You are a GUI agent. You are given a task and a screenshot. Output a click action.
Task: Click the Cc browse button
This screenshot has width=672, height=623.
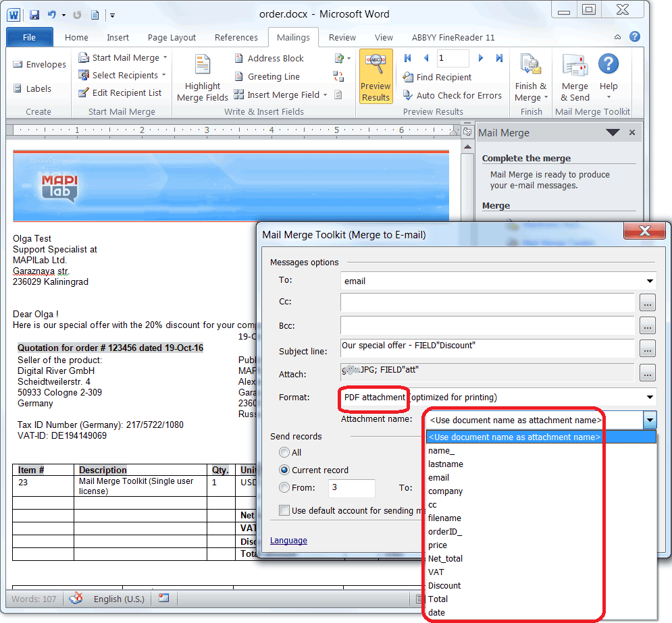(647, 302)
